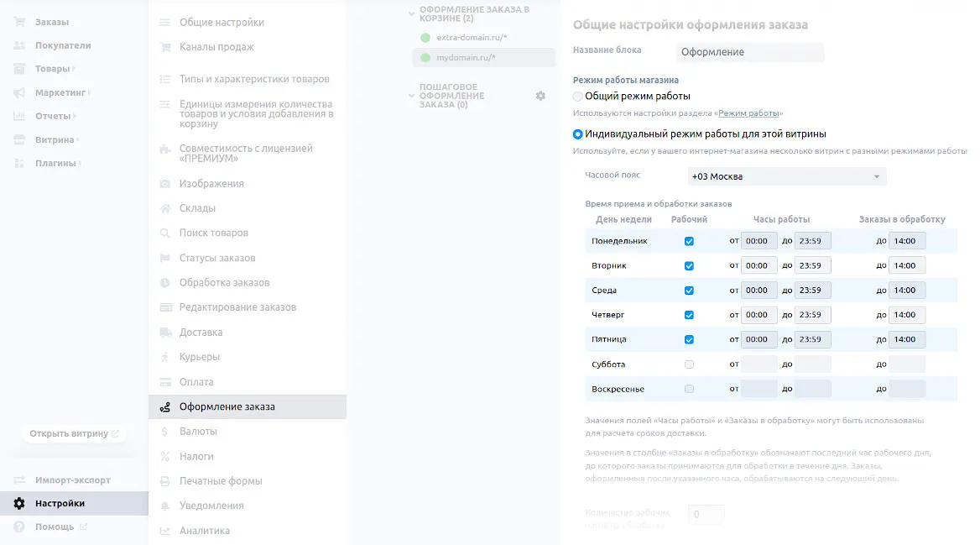Follow the Режим работы link
This screenshot has height=545, width=980.
(x=748, y=113)
